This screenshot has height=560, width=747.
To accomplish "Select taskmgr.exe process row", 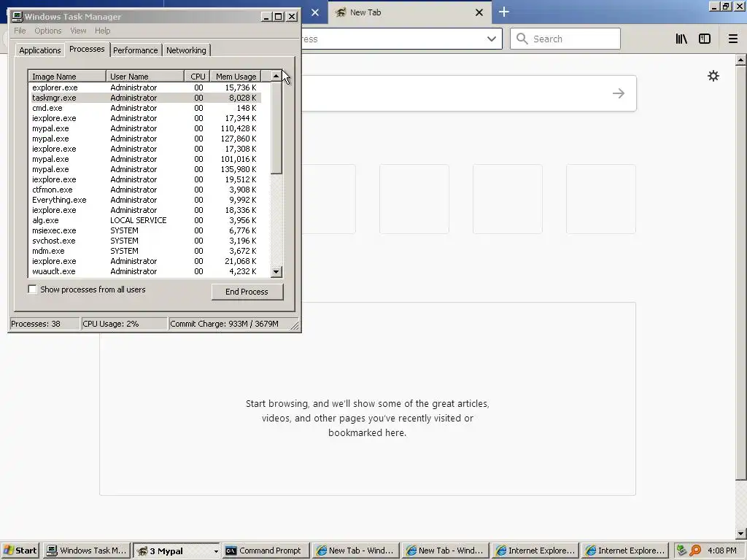I will (144, 98).
